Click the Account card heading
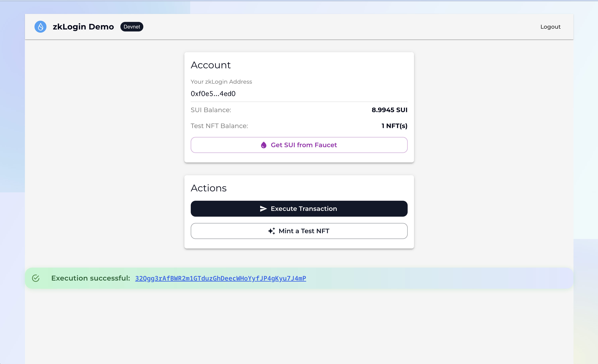The image size is (598, 364). pyautogui.click(x=211, y=65)
